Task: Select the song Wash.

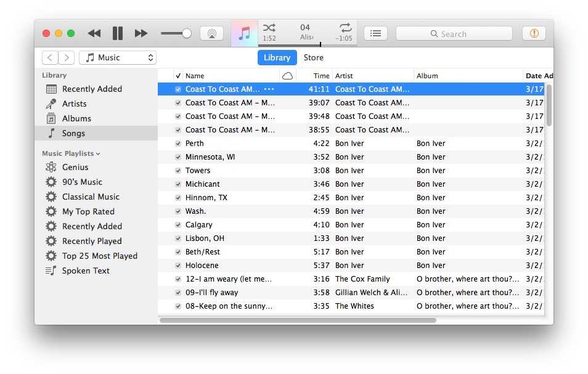Action: pyautogui.click(x=351, y=211)
